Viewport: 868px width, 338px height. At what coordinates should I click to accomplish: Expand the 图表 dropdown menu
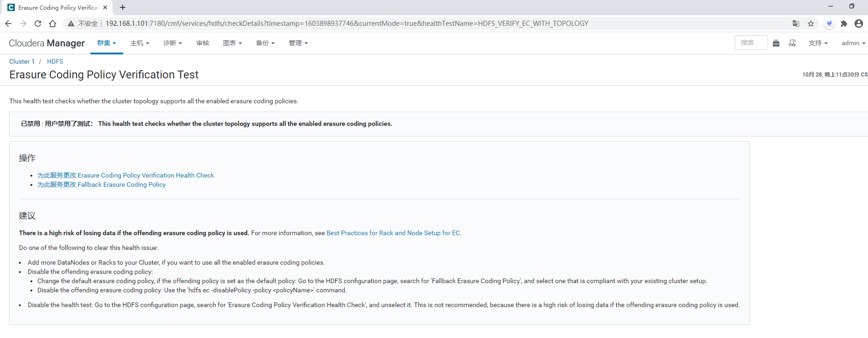click(x=232, y=43)
